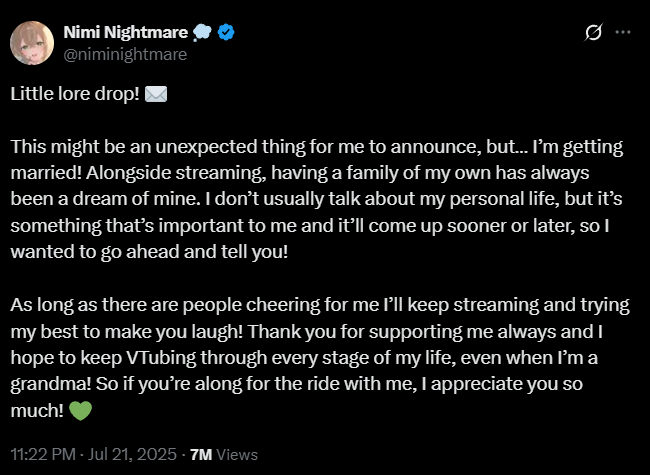Screen dimensions: 650x475
Task: Click the 'Views' label
Action: point(237,455)
